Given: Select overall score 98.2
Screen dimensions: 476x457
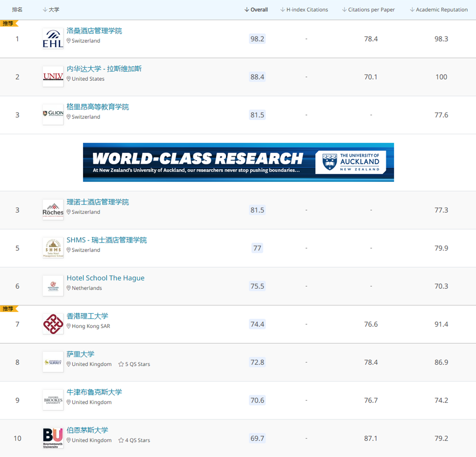Looking at the screenshot, I should tap(257, 38).
